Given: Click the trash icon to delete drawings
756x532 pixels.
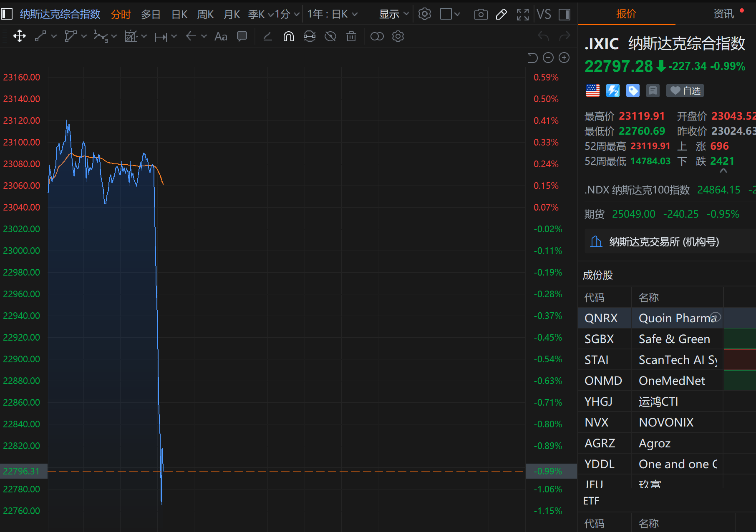Looking at the screenshot, I should point(351,37).
